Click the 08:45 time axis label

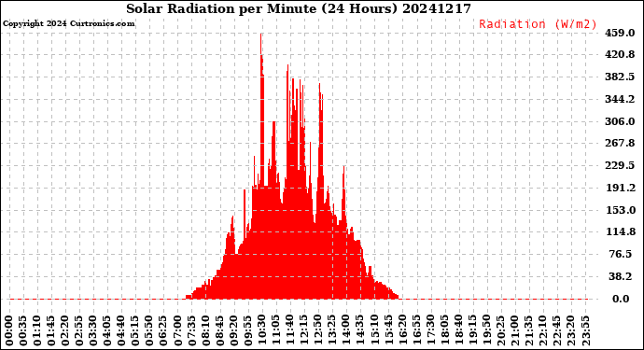click(x=219, y=331)
